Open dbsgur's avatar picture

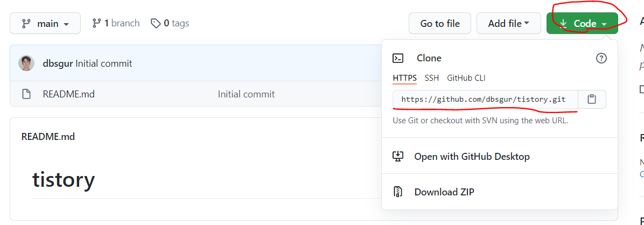pyautogui.click(x=26, y=63)
